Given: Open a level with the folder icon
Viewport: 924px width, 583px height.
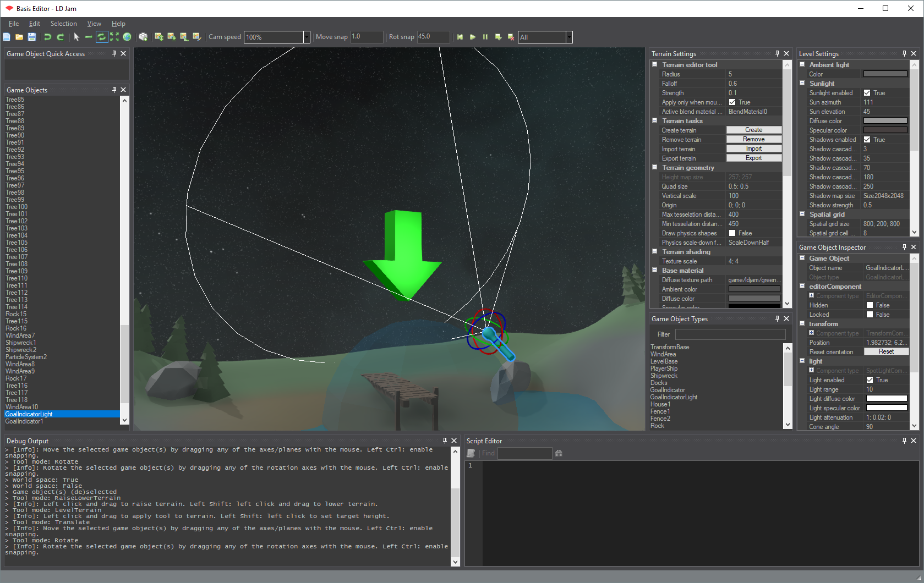Looking at the screenshot, I should pyautogui.click(x=19, y=37).
